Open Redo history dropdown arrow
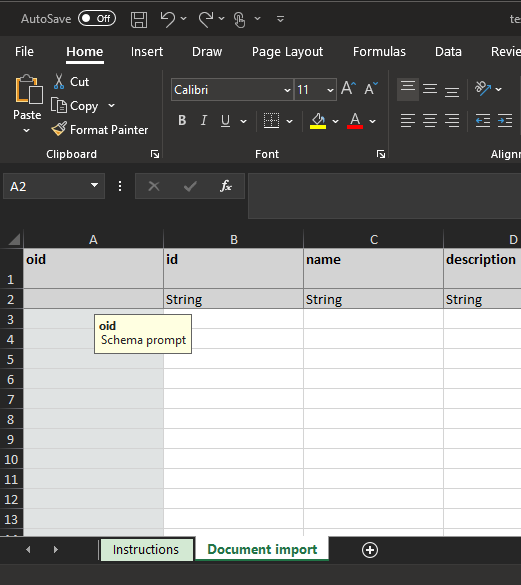 click(x=221, y=18)
